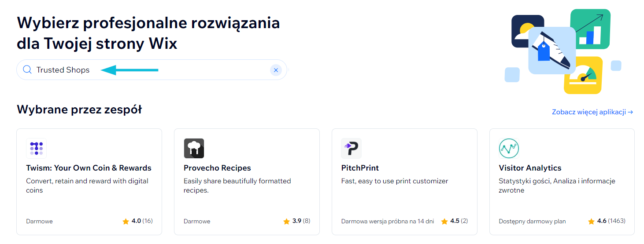
Task: Click 'Statystyki gości, Analiza' description
Action: click(557, 186)
